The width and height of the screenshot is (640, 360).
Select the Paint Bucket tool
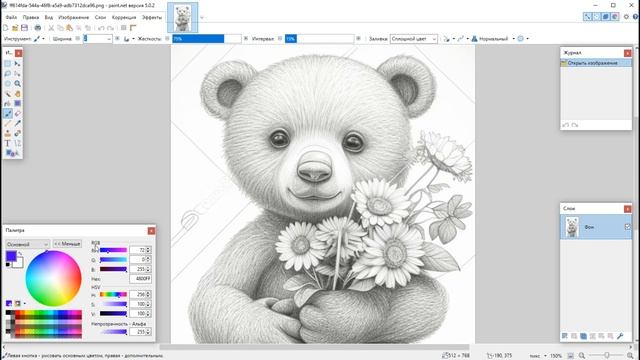8,104
